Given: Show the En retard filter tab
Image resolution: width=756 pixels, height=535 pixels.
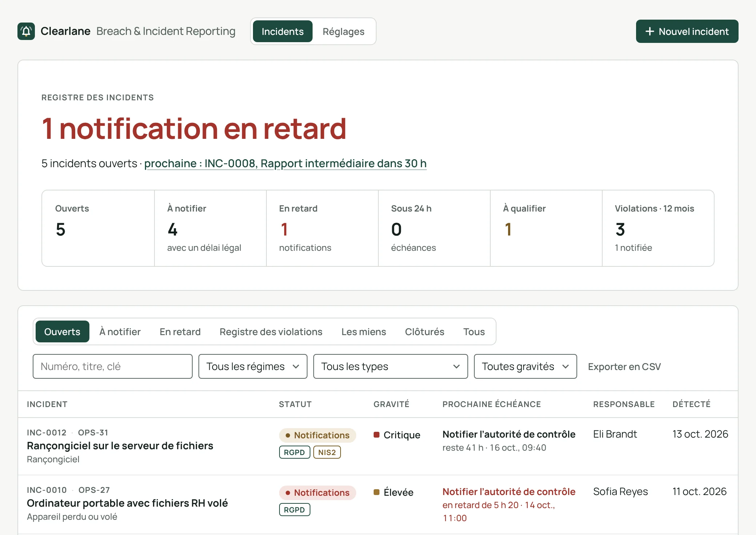Looking at the screenshot, I should (x=180, y=331).
